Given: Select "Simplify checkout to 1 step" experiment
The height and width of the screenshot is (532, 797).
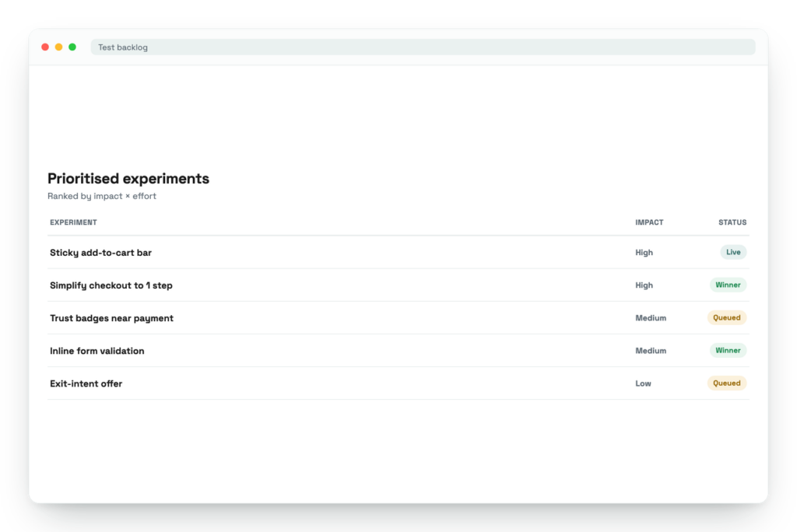Looking at the screenshot, I should [x=111, y=285].
